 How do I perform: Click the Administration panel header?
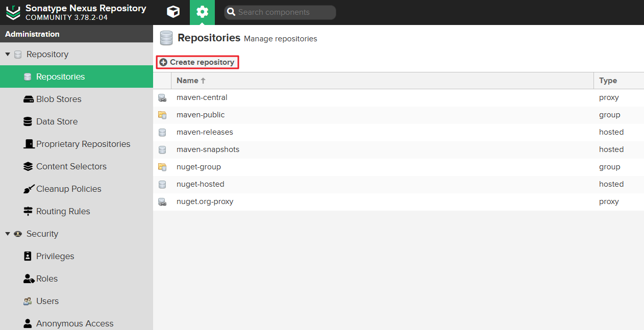pyautogui.click(x=77, y=34)
